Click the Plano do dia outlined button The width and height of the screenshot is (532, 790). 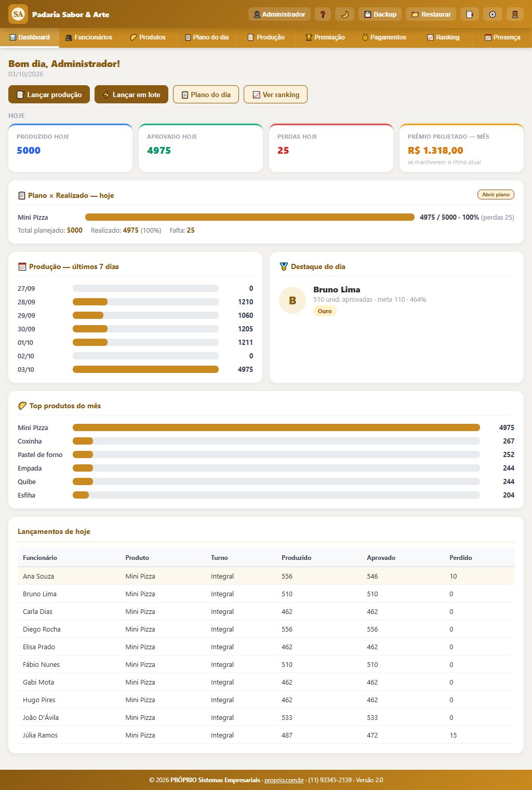(x=206, y=95)
